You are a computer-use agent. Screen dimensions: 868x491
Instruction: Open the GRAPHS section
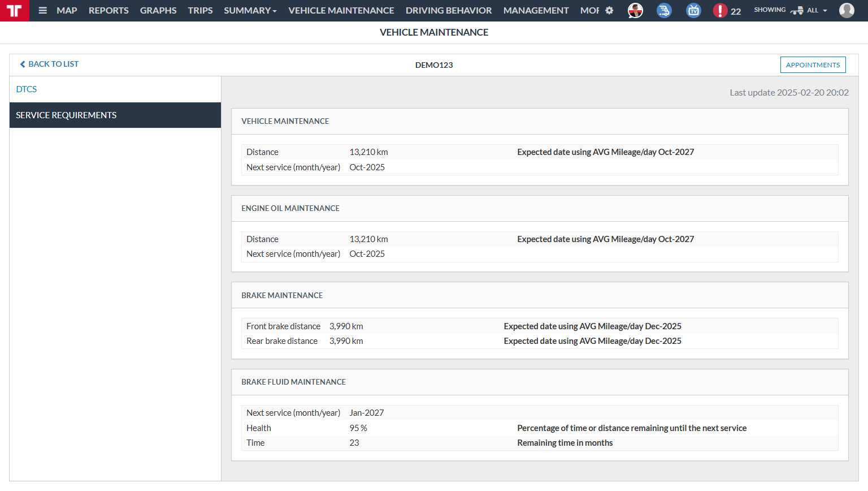158,11
